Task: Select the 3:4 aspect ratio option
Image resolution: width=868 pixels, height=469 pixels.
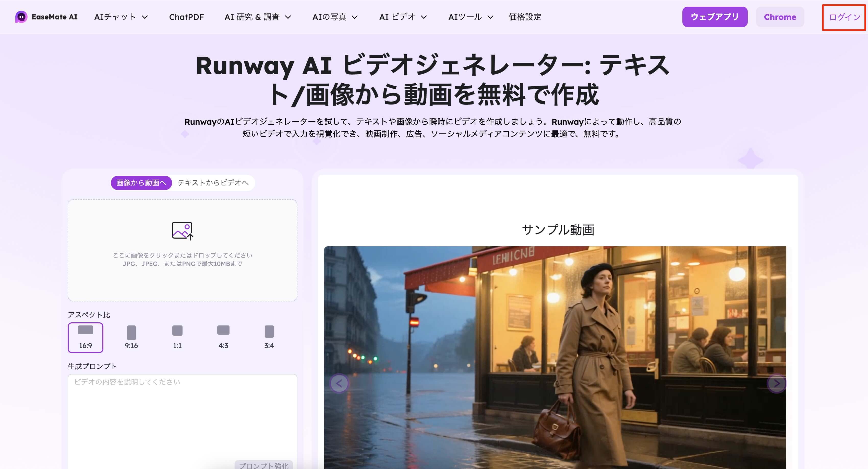Action: click(269, 337)
